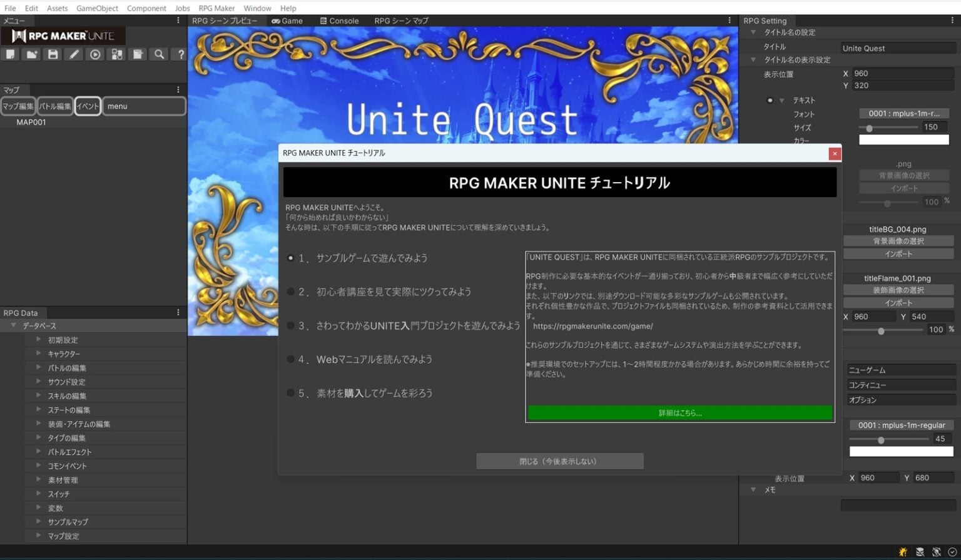Open search using the magnifying glass icon
961x560 pixels.
point(159,54)
